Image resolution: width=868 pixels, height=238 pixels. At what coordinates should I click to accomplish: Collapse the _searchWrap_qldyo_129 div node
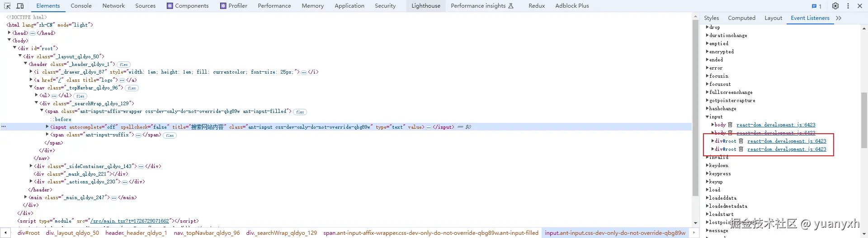37,103
